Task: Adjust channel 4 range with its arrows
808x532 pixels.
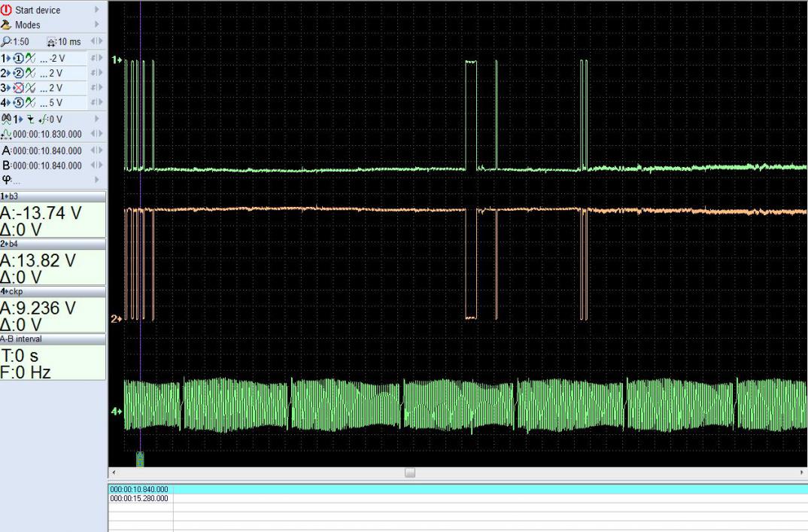Action: tap(97, 102)
